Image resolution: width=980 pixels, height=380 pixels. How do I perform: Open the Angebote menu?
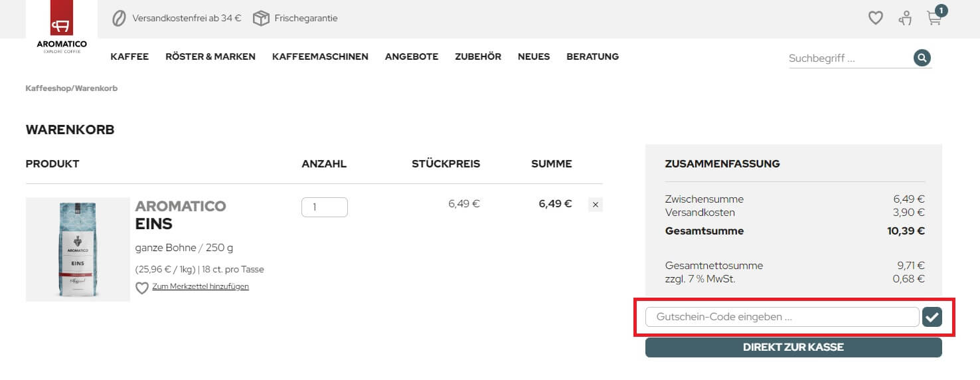pyautogui.click(x=412, y=56)
